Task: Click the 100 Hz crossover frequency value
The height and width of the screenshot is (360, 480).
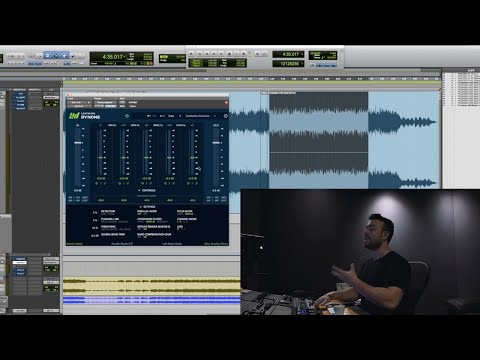Action: 112,125
